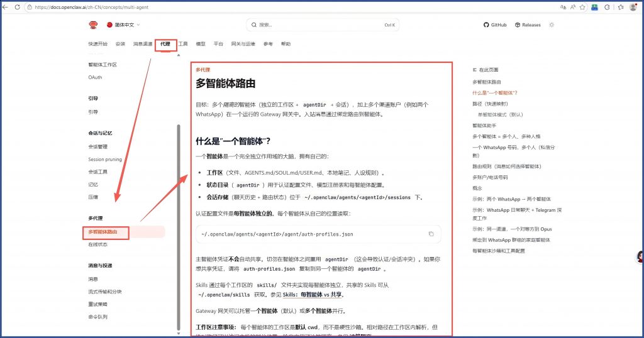This screenshot has height=338, width=644.
Task: Click the OpenClaw lobster logo
Action: (93, 25)
